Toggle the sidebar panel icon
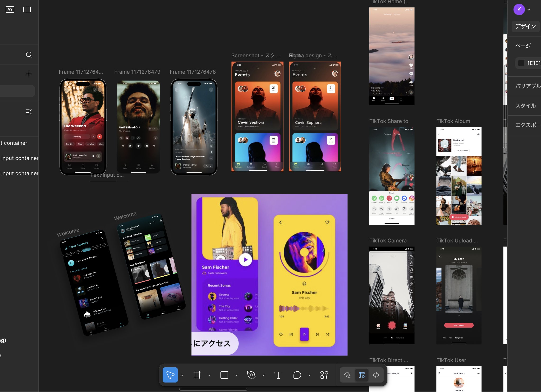The width and height of the screenshot is (541, 392). coord(27,9)
